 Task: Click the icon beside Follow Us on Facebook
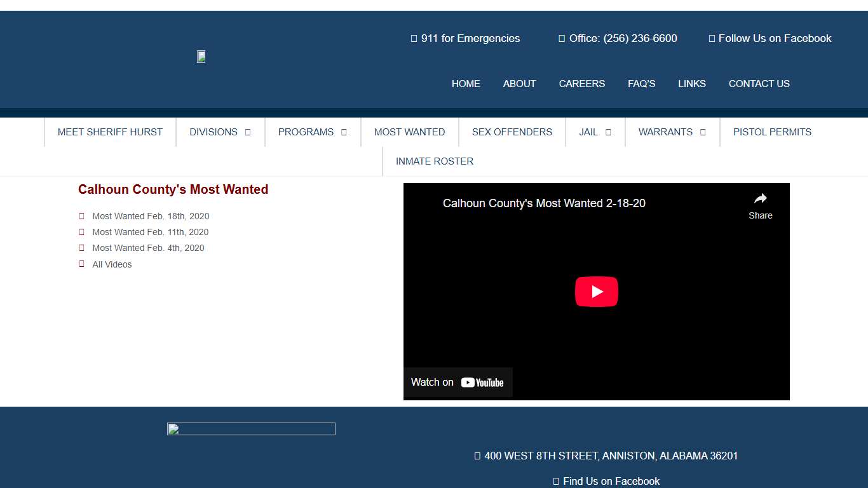click(x=712, y=39)
